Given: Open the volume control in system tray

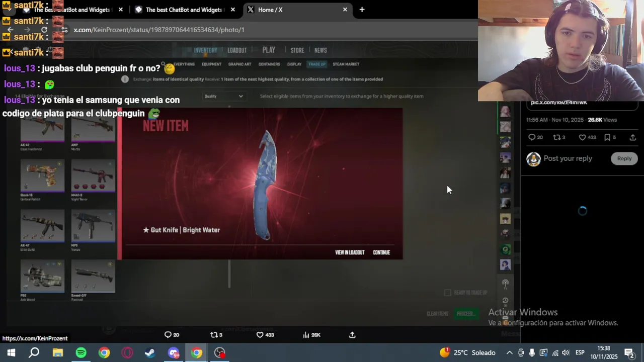Looking at the screenshot, I should click(x=566, y=352).
